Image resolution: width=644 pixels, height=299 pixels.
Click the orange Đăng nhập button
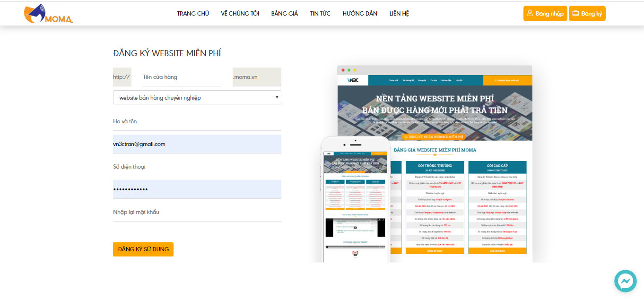(545, 13)
